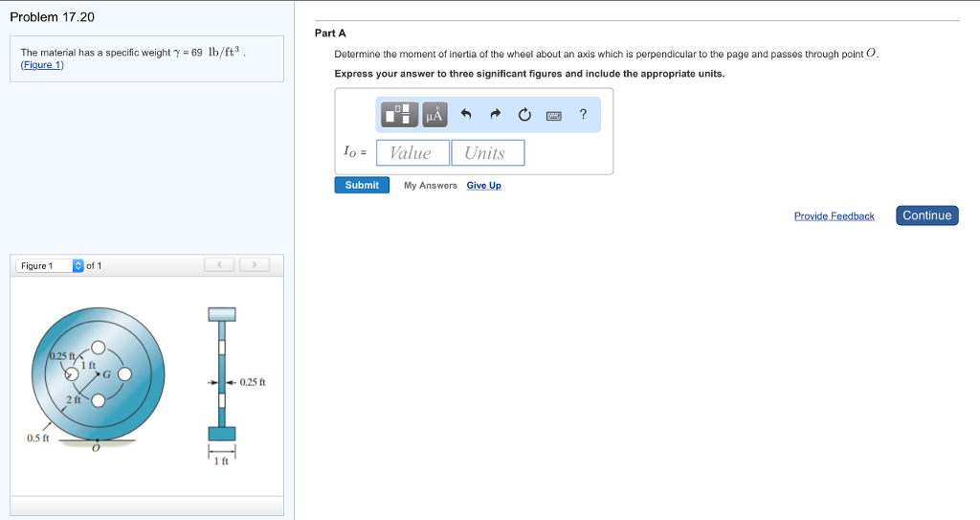Undo the last answer edit
980x520 pixels.
point(466,115)
